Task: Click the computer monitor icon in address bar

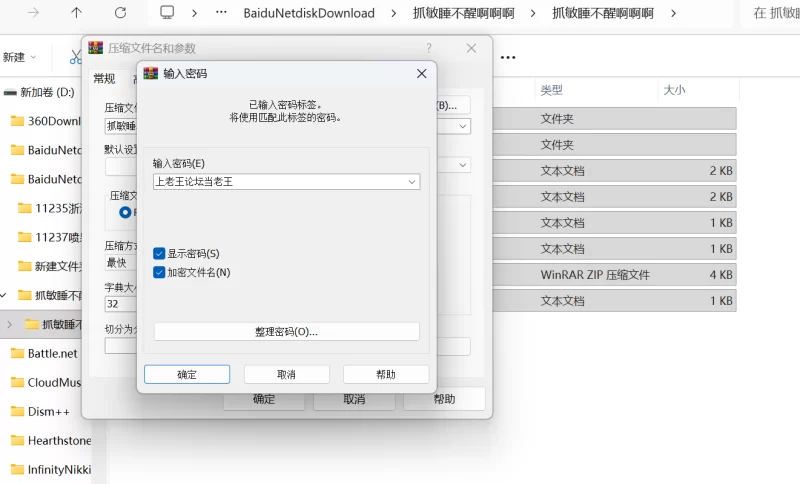Action: click(x=167, y=12)
